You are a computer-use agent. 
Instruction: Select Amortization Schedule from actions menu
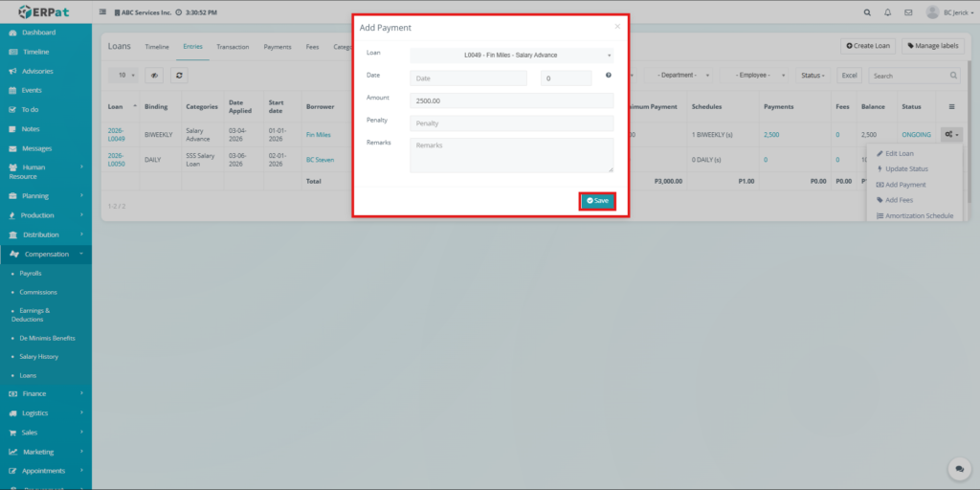(915, 215)
